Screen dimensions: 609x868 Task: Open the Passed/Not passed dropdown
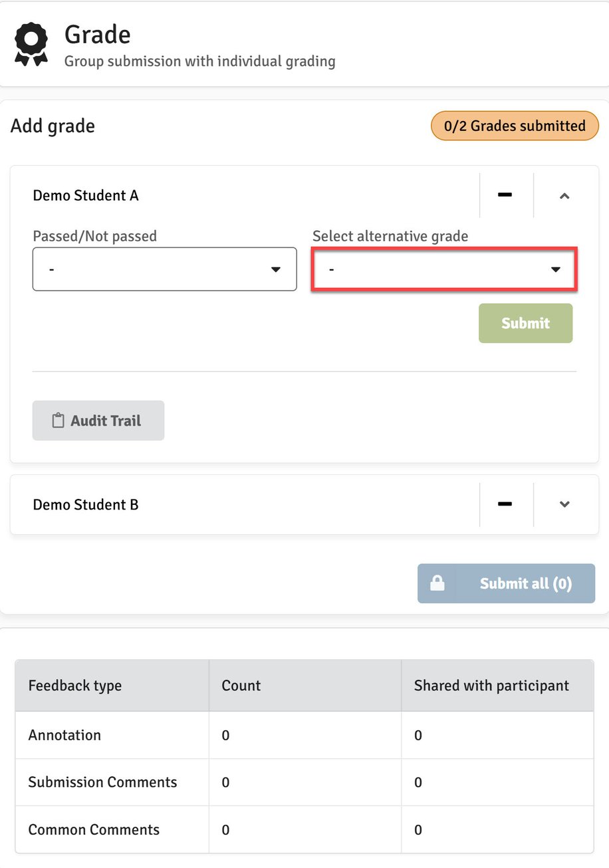(164, 269)
